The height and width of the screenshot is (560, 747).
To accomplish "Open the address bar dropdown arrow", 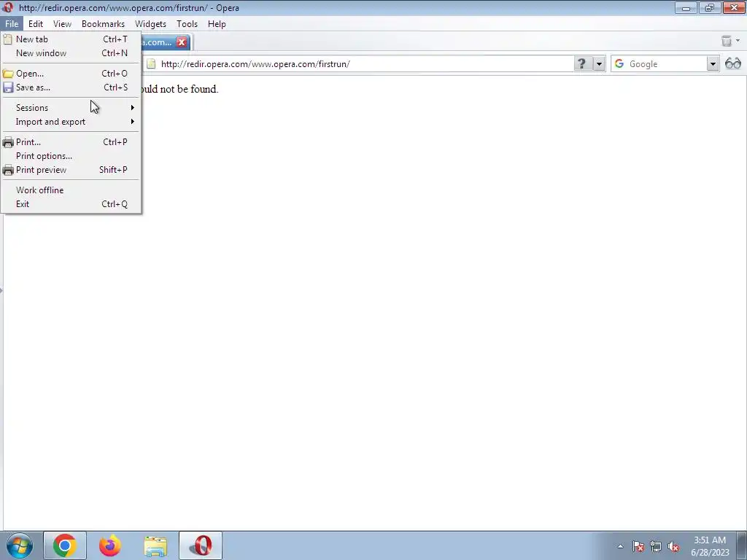I will click(599, 64).
